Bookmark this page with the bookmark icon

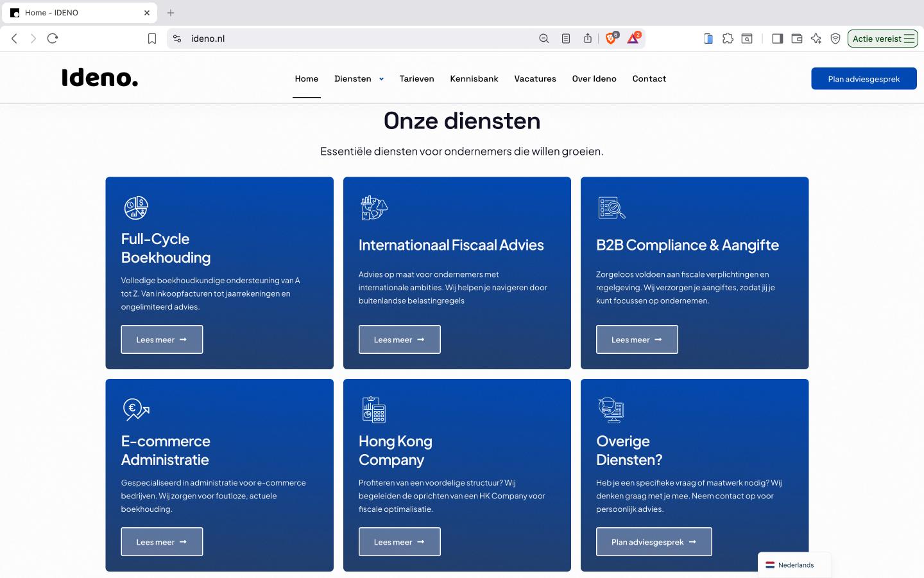tap(152, 39)
